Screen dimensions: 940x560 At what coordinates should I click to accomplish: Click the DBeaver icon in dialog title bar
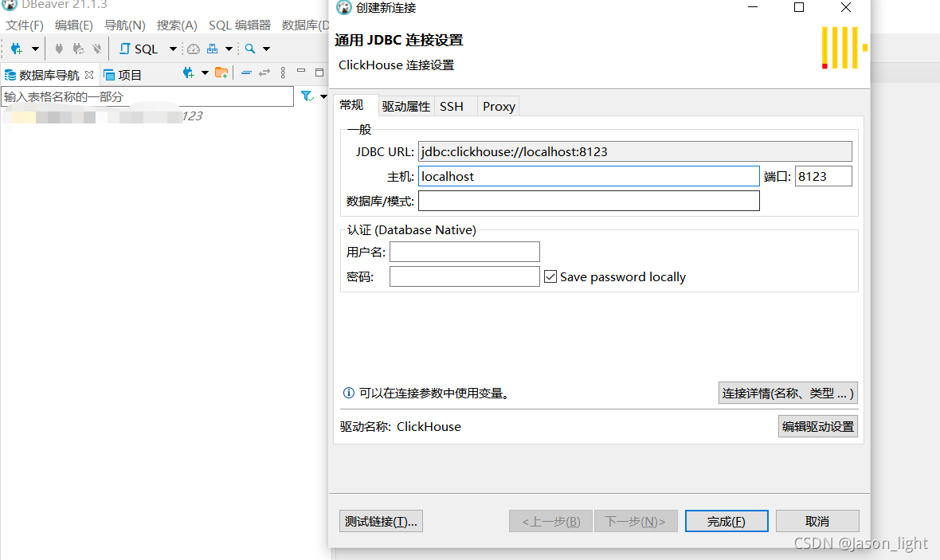coord(343,7)
